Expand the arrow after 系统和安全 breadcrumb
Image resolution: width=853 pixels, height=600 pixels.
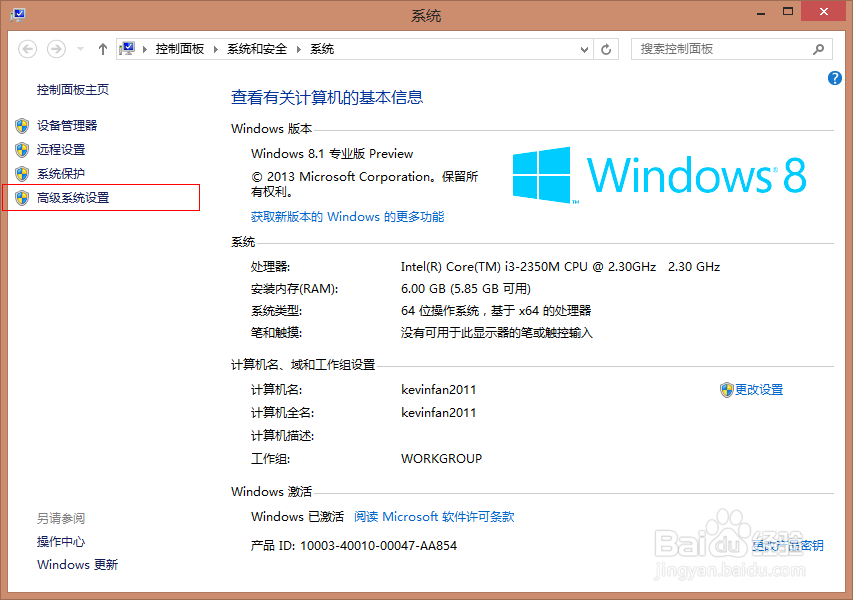(x=299, y=50)
